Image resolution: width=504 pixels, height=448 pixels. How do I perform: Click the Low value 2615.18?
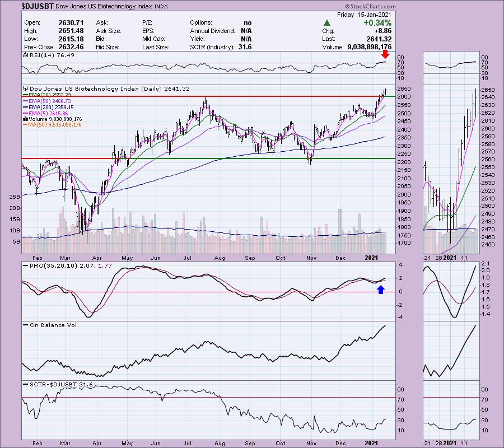[71, 39]
